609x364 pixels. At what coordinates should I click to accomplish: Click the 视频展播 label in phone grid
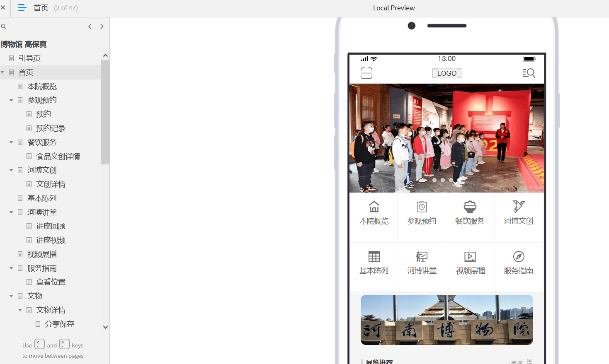coord(471,271)
